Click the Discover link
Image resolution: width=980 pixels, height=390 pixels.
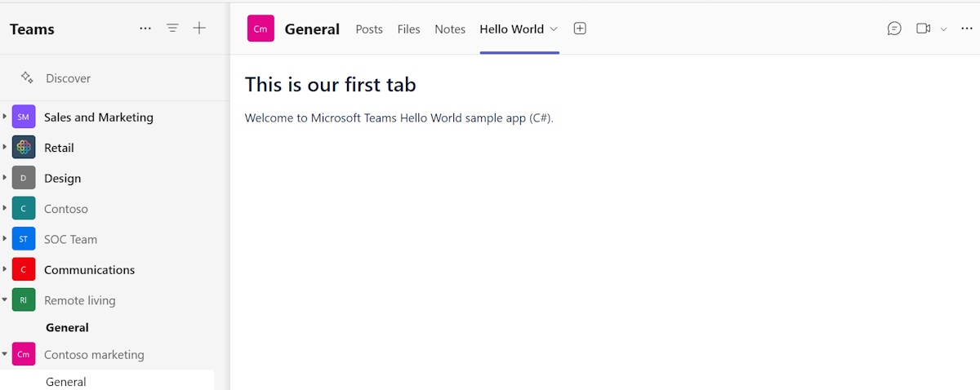coord(68,78)
